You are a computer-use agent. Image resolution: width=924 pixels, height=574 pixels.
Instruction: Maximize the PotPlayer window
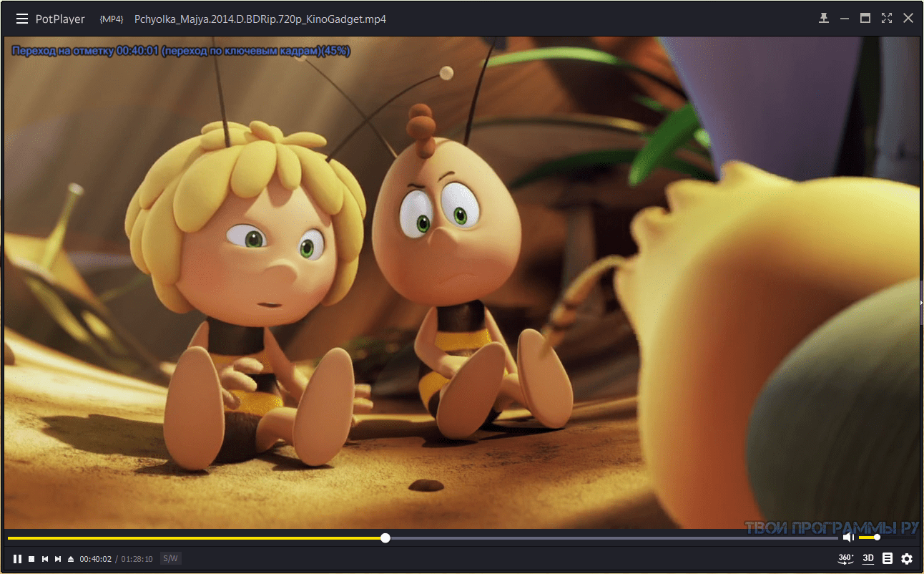[x=865, y=19]
